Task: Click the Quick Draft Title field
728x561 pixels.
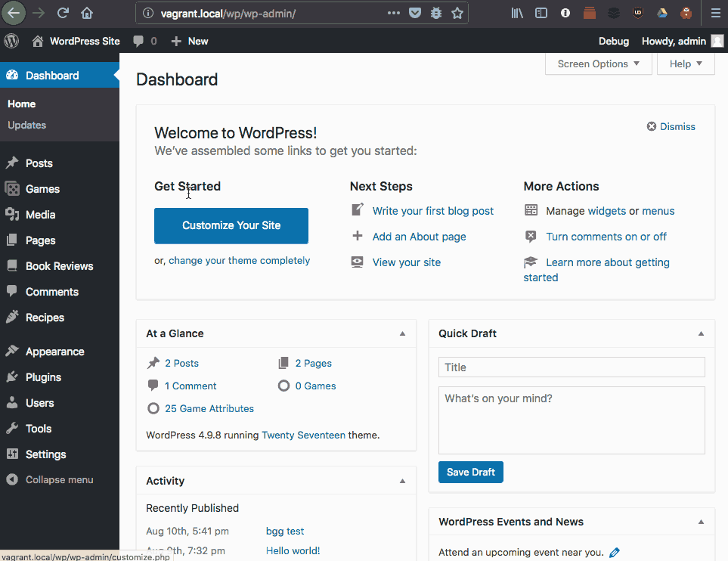Action: coord(572,367)
